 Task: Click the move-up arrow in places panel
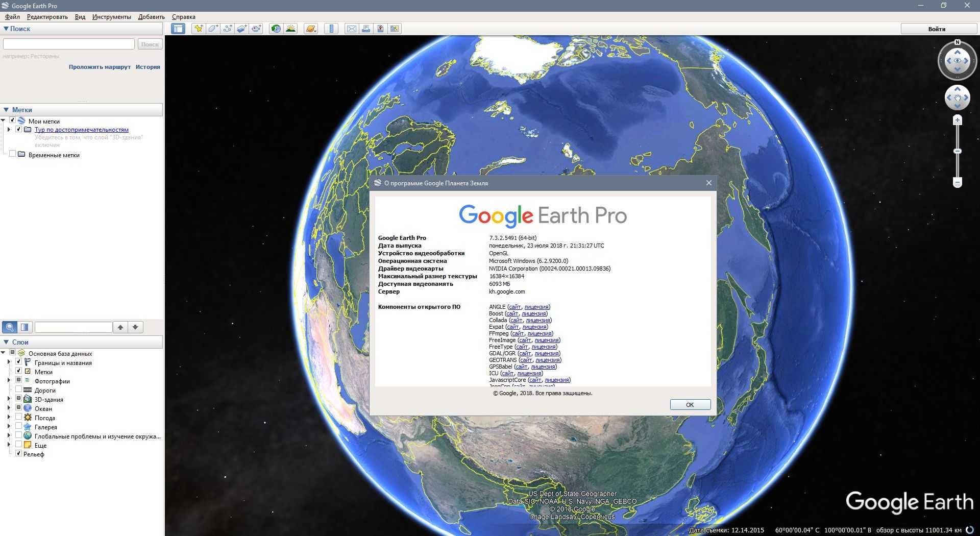click(120, 327)
